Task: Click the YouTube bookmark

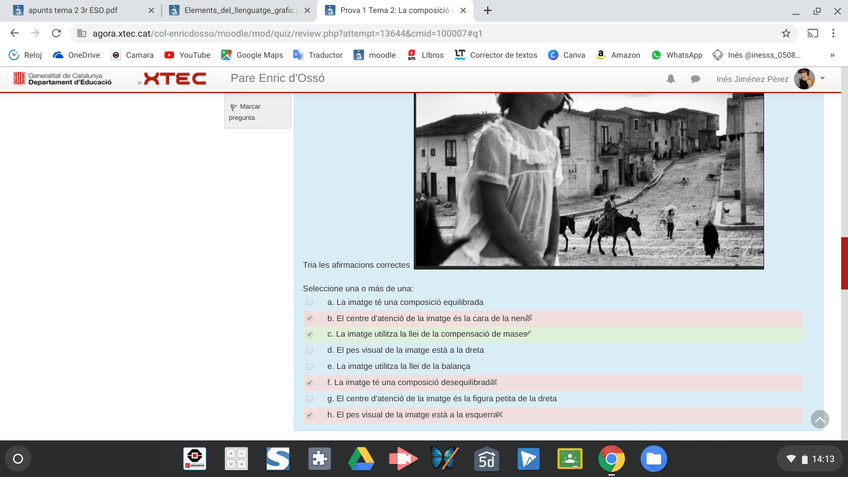Action: (186, 55)
